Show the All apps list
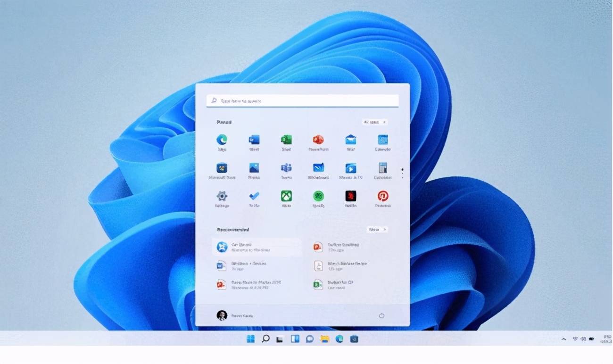The image size is (613, 364). [375, 122]
